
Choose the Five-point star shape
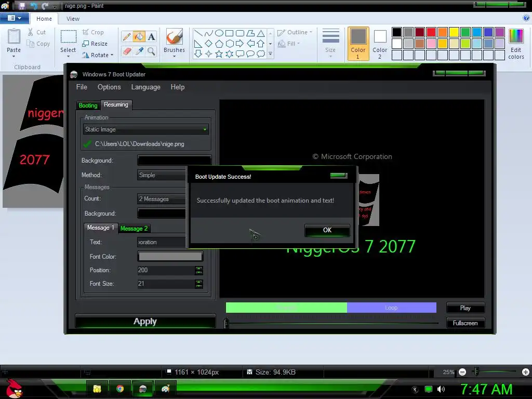219,54
